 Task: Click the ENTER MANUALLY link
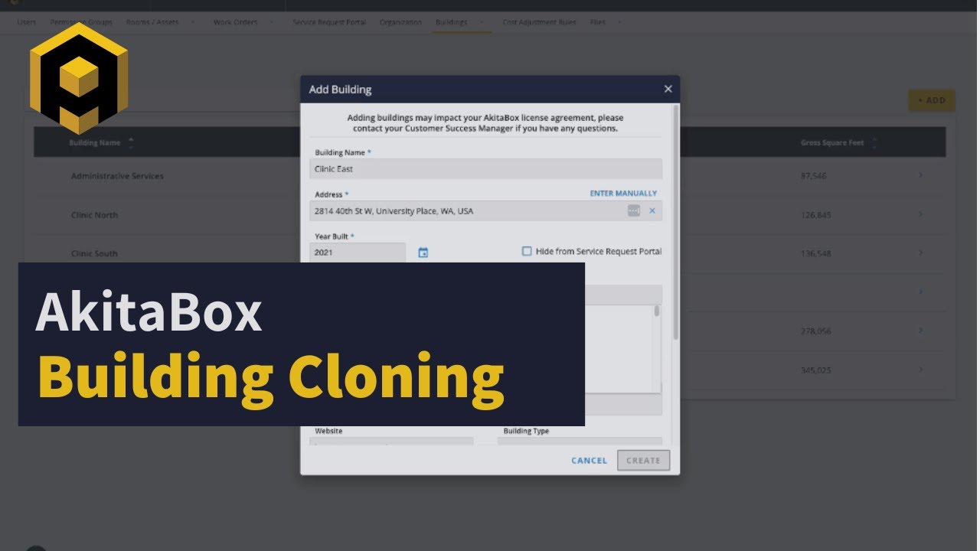pos(623,194)
